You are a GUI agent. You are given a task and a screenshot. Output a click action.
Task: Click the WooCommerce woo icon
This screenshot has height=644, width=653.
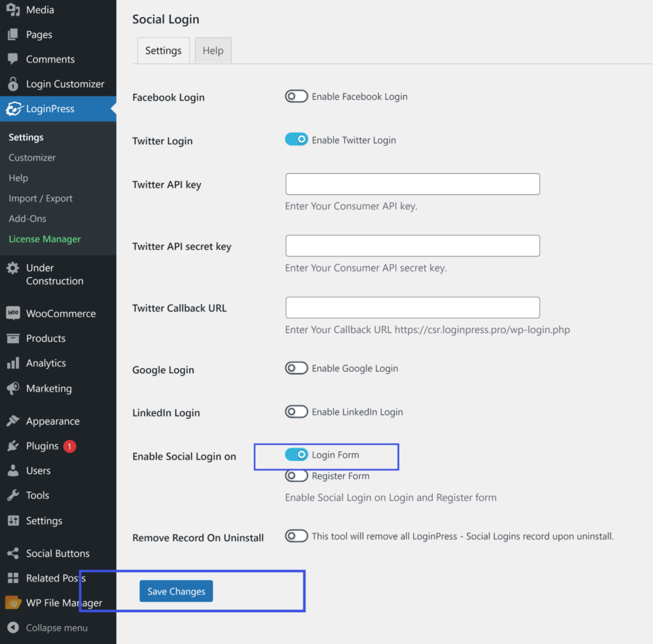coord(13,313)
